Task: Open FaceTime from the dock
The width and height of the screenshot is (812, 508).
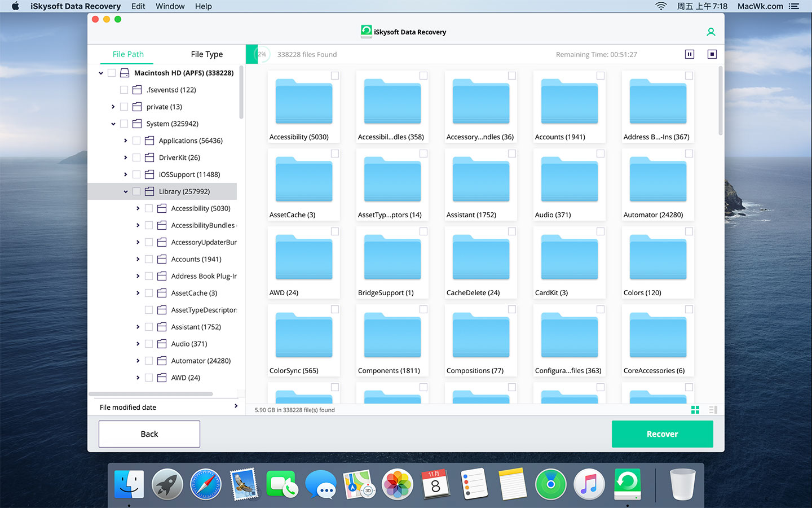Action: coord(282,484)
